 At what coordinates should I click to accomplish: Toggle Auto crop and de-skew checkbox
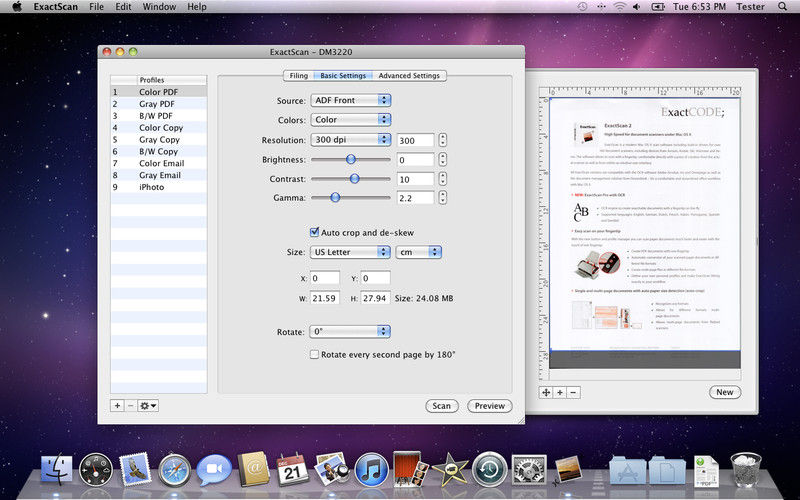(315, 232)
